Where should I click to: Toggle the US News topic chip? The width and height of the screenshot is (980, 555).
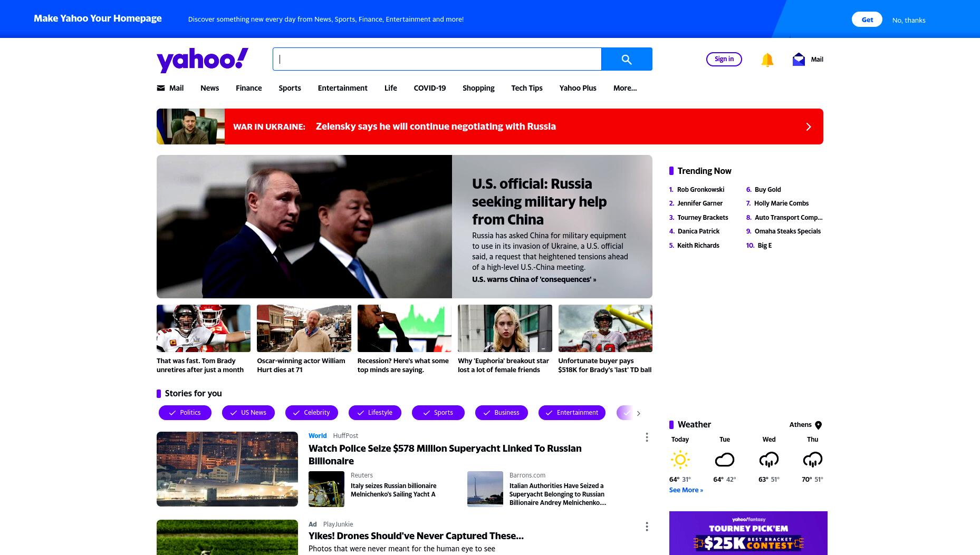[248, 413]
